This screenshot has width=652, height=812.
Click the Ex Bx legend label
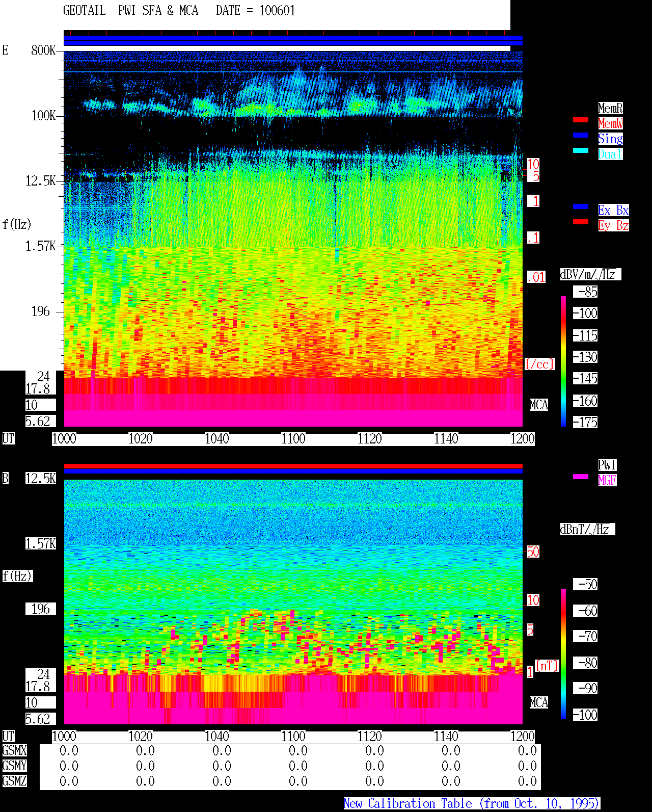click(613, 210)
